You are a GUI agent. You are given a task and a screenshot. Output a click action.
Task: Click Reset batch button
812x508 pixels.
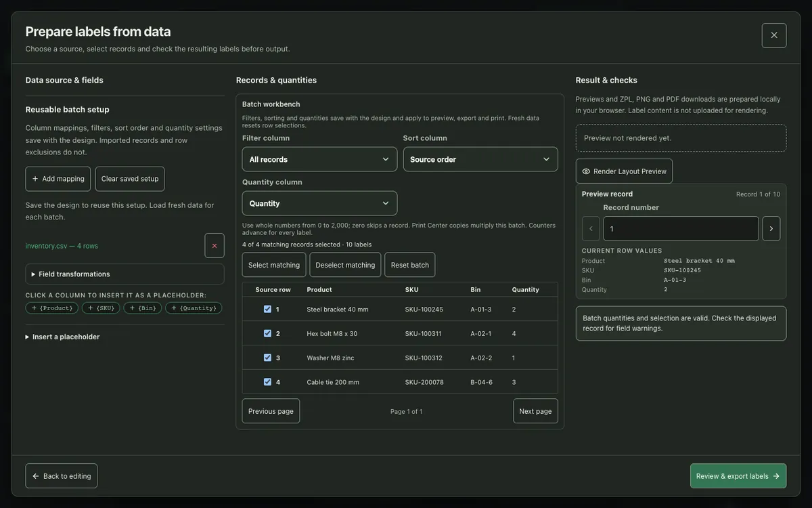coord(410,265)
